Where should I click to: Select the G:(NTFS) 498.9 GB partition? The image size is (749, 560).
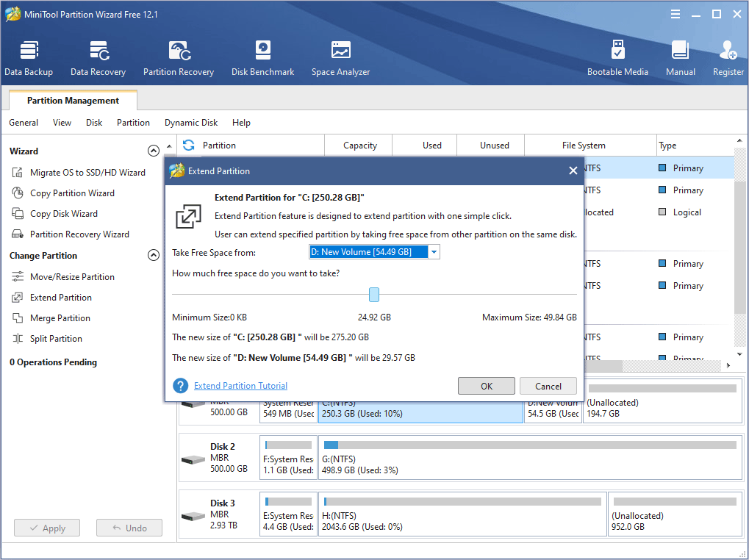pyautogui.click(x=530, y=458)
